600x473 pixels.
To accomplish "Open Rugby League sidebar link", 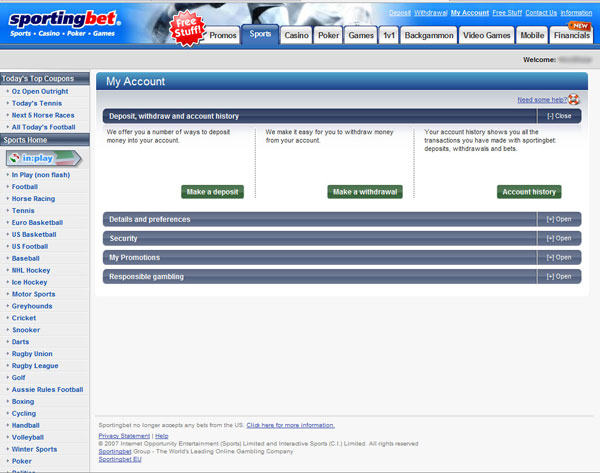I will (x=35, y=365).
